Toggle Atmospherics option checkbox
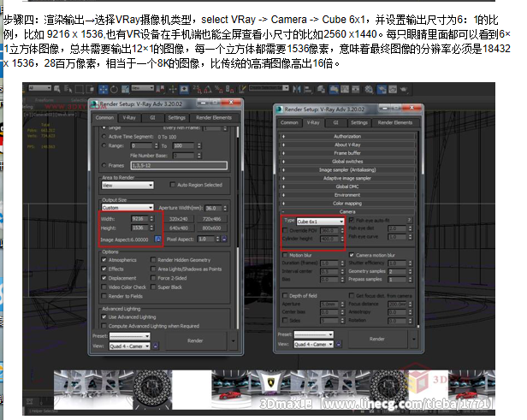Image resolution: width=527 pixels, height=420 pixels. point(104,260)
